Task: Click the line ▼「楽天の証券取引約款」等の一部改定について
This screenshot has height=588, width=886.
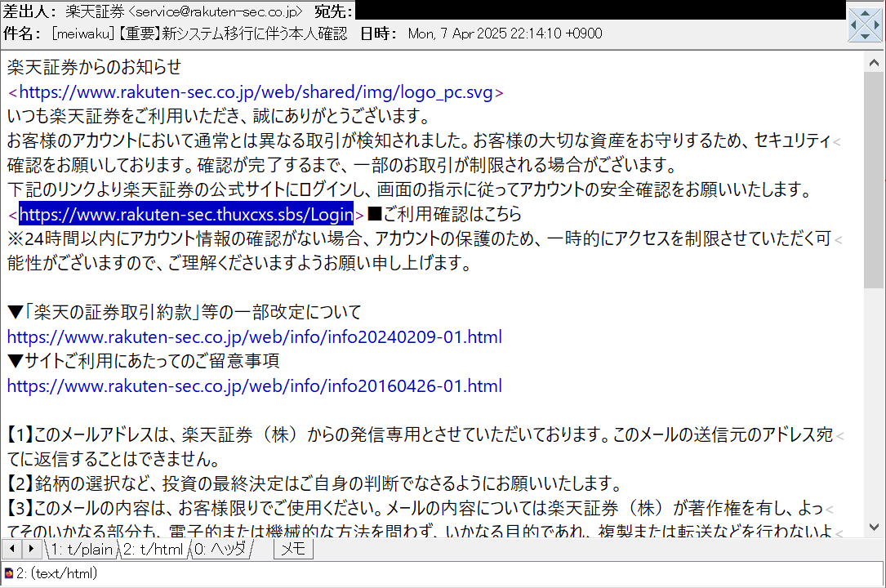Action: click(185, 312)
